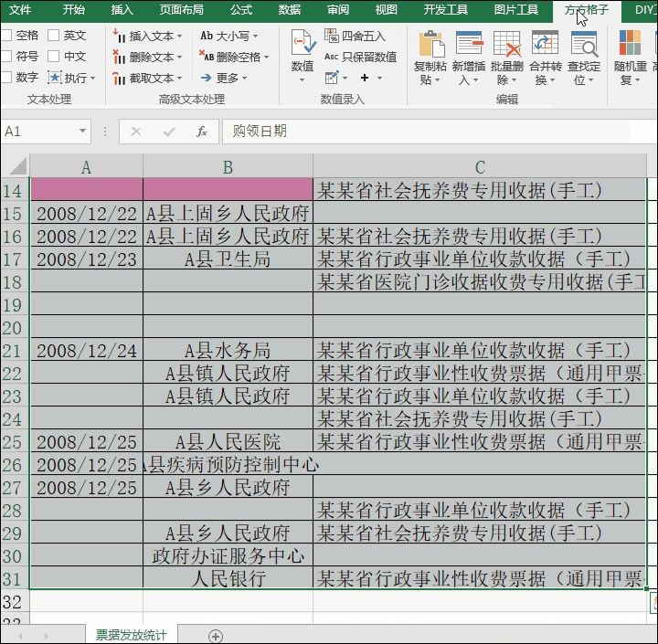Click the 数值 document icon
The height and width of the screenshot is (644, 658).
[x=303, y=42]
